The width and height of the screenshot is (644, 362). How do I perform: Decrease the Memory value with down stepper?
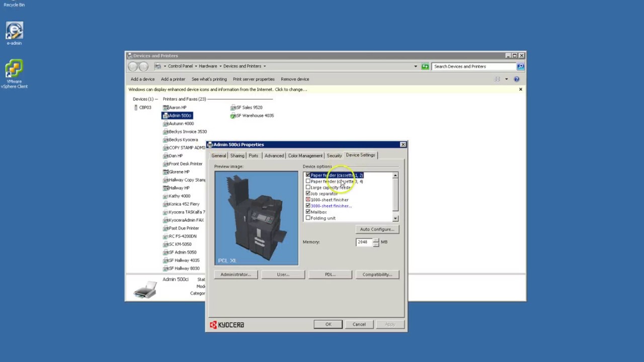375,244
